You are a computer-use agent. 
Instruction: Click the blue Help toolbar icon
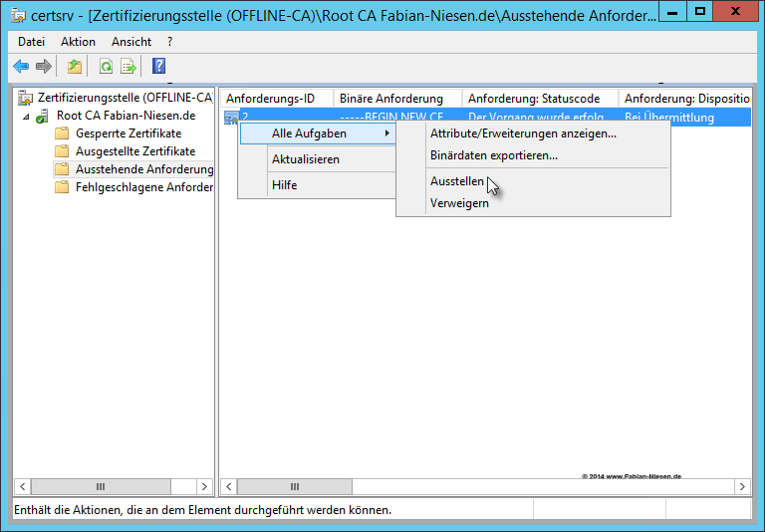(159, 66)
